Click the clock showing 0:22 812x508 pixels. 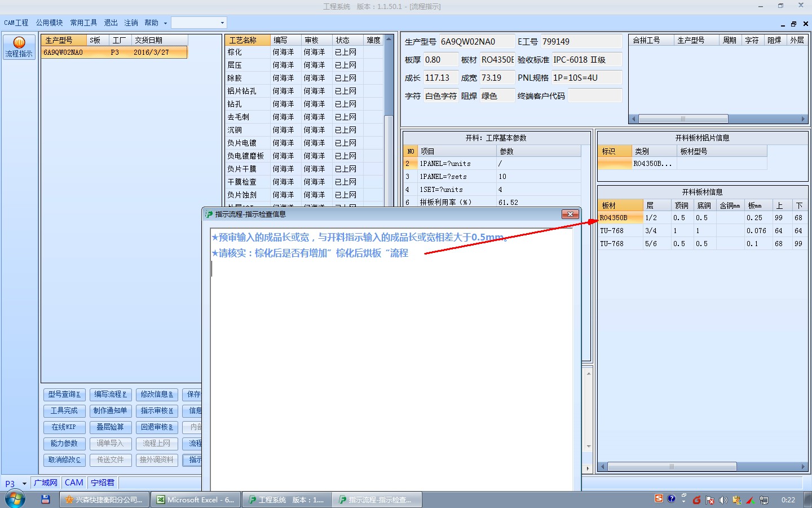788,500
